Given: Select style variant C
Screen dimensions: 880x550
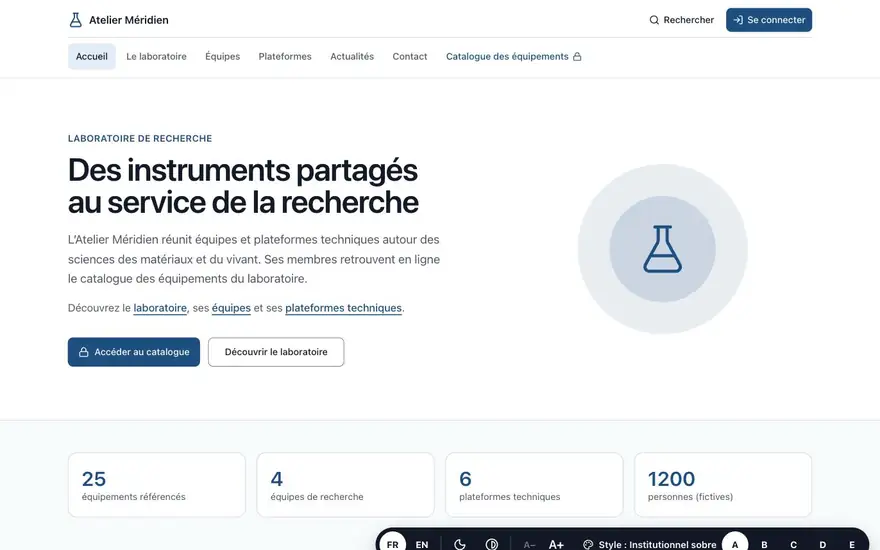Looking at the screenshot, I should pos(793,544).
